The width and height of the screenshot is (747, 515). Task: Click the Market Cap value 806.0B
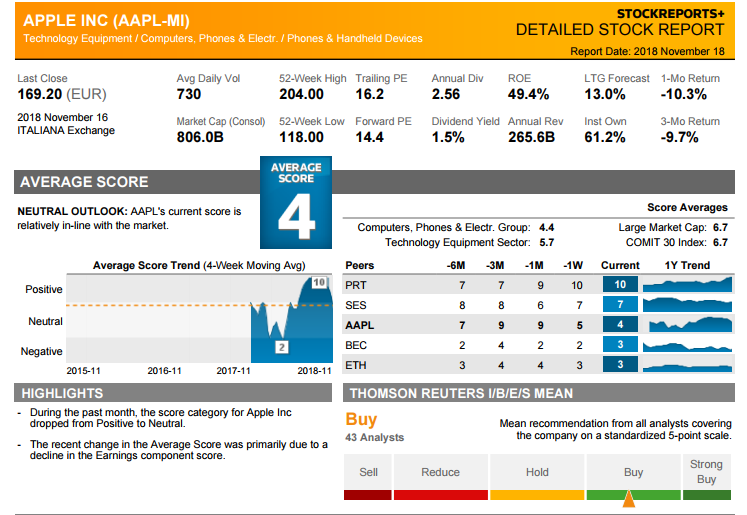click(200, 137)
